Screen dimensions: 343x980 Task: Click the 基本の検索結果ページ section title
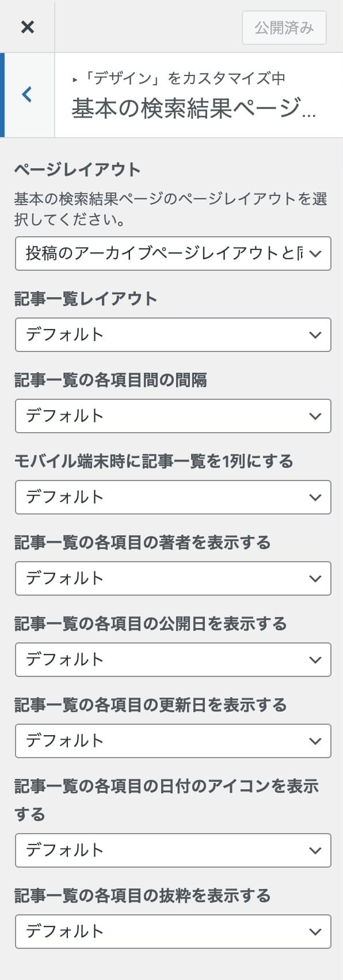pos(194,108)
